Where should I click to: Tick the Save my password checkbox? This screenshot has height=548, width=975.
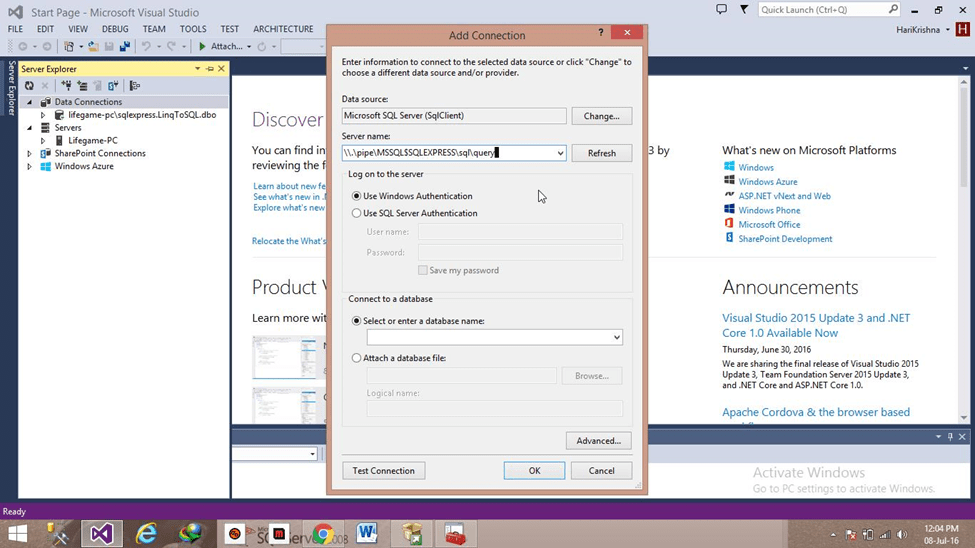(x=423, y=270)
